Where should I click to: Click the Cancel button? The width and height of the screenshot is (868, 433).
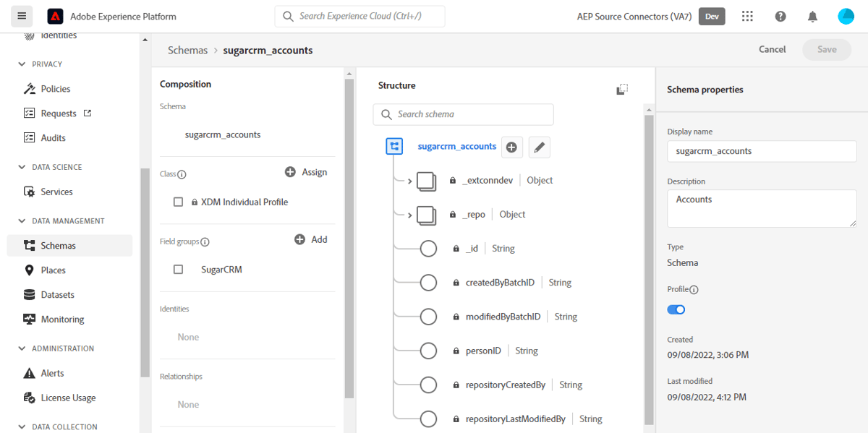pos(772,49)
